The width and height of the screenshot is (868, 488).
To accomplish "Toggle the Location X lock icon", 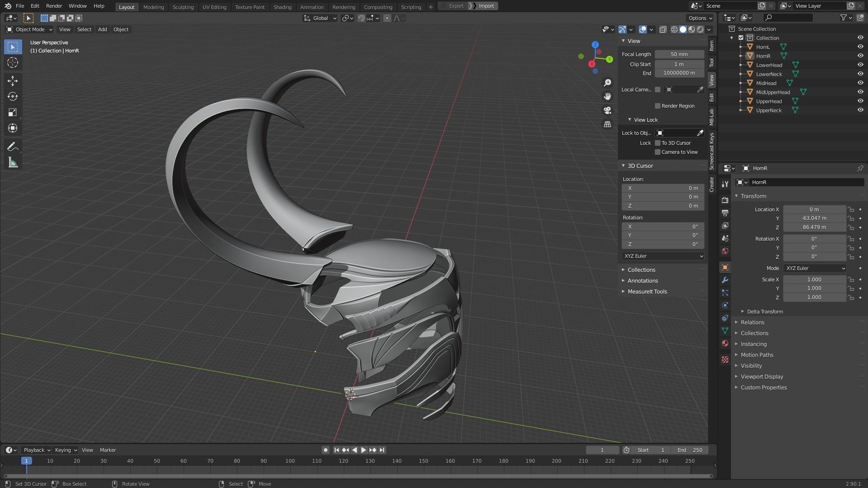I will 851,209.
